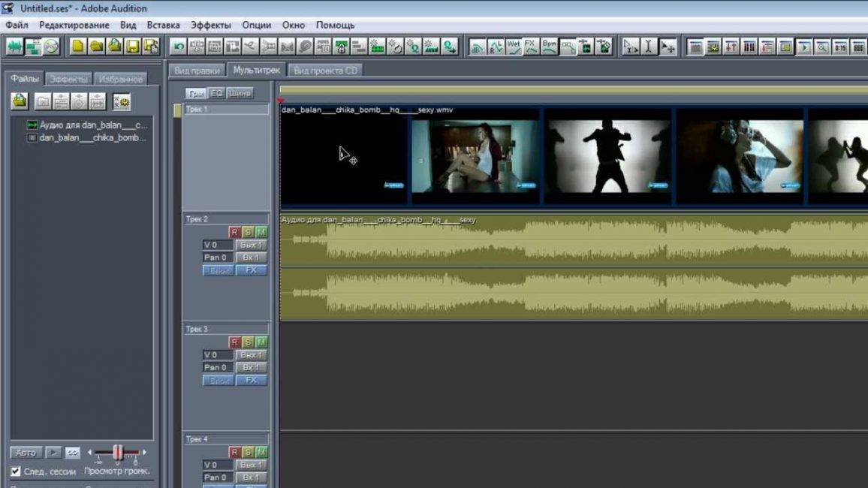Click the import file icon in Files panel
This screenshot has height=488, width=868.
pos(20,101)
